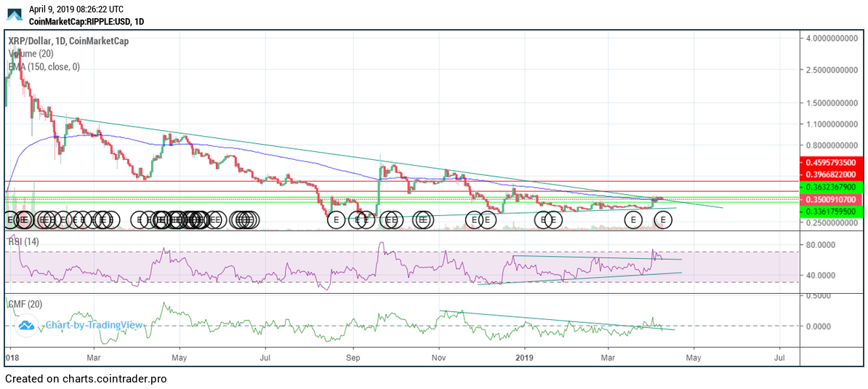
Task: Click the 1.1000000000 price axis value
Action: (832, 124)
